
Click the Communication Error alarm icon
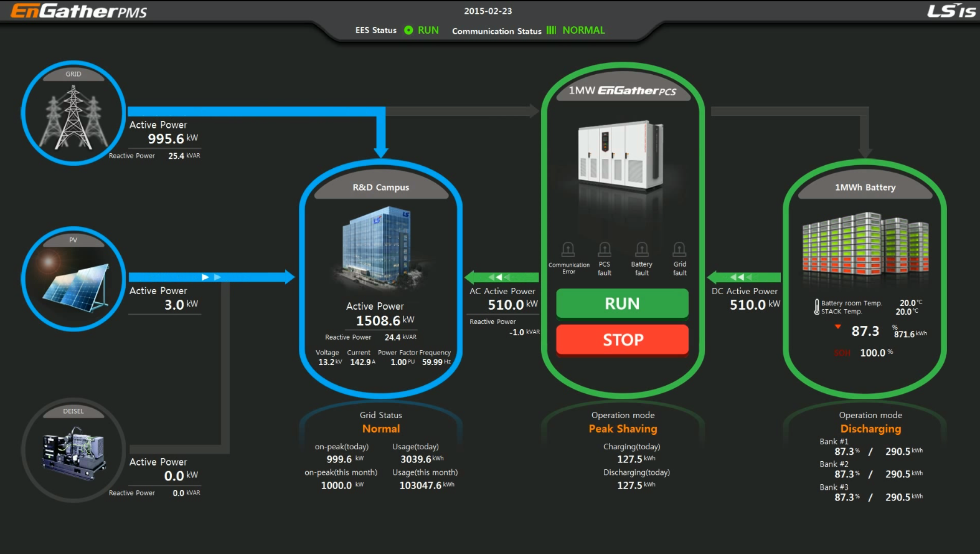(568, 249)
